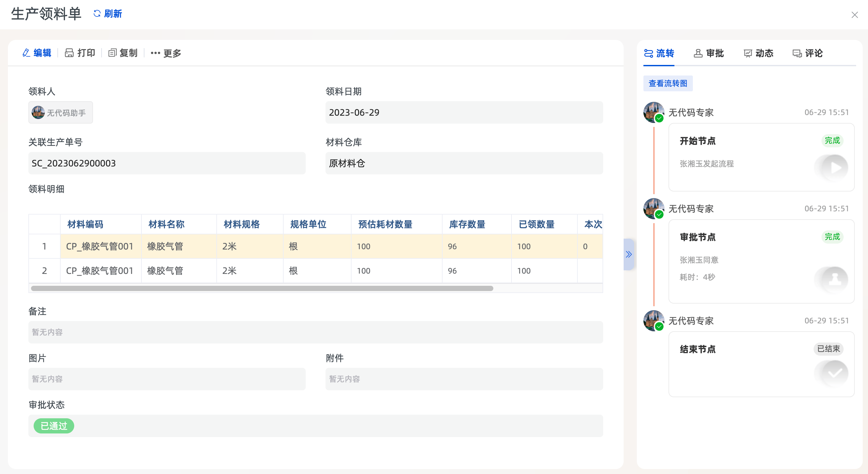
Task: Collapse the right panel with double chevron
Action: click(629, 254)
